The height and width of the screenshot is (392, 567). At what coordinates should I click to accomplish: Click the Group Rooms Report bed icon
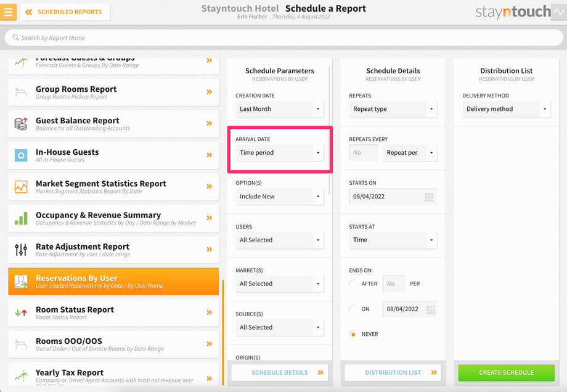coord(21,92)
